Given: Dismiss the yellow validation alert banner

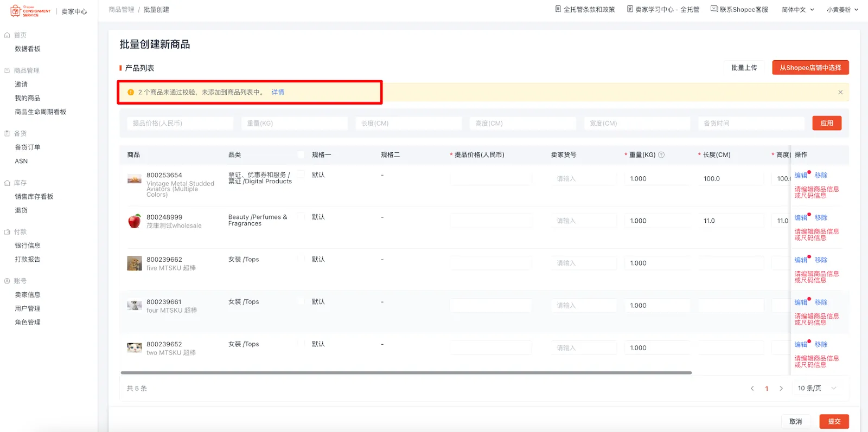Looking at the screenshot, I should coord(840,92).
